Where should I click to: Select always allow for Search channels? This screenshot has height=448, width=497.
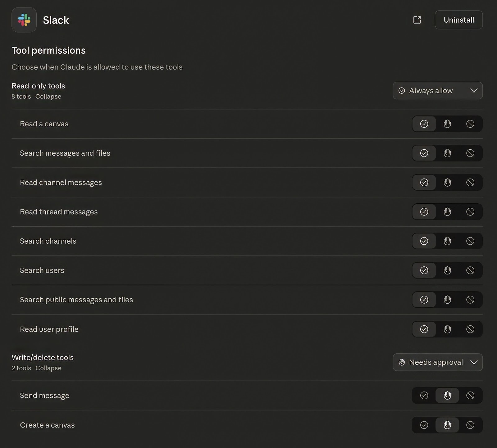(x=424, y=241)
